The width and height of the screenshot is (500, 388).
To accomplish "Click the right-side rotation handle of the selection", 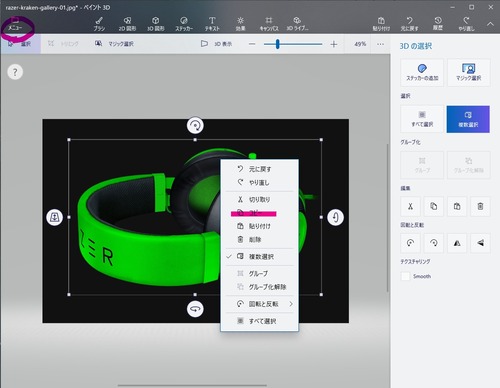I will coord(335,217).
